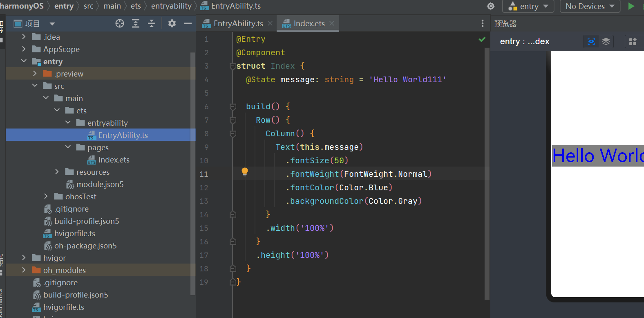
Task: Expand the AppScope folder
Action: coord(24,49)
